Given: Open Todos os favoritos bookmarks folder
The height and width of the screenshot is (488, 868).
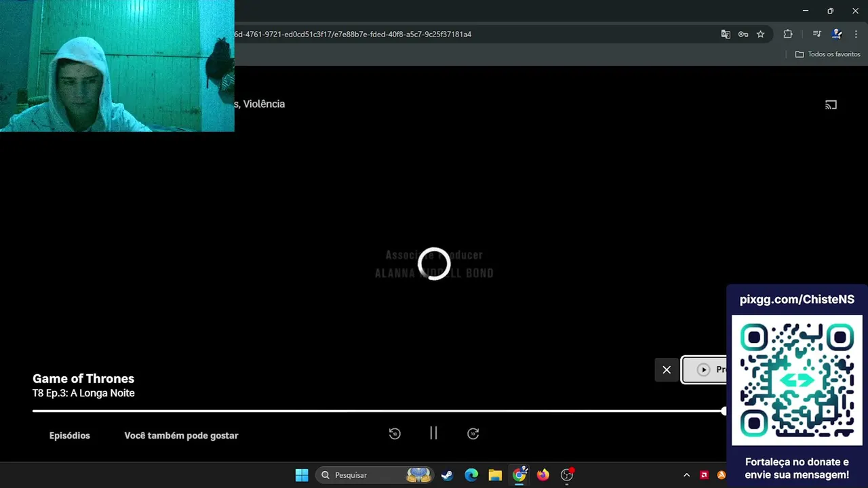Looking at the screenshot, I should pos(827,54).
